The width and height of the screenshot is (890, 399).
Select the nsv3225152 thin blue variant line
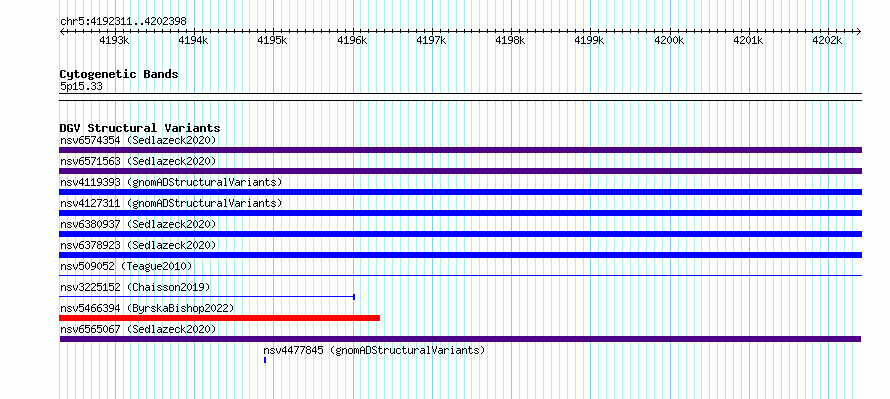point(207,297)
